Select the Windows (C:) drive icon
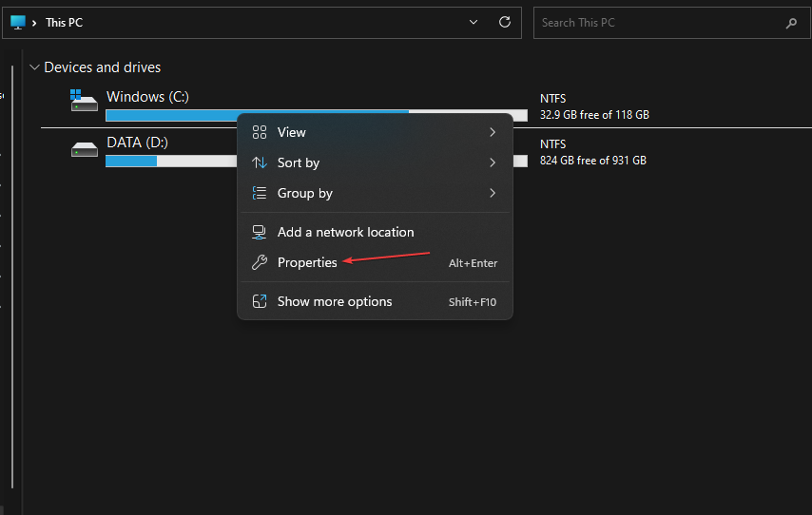 pyautogui.click(x=84, y=100)
